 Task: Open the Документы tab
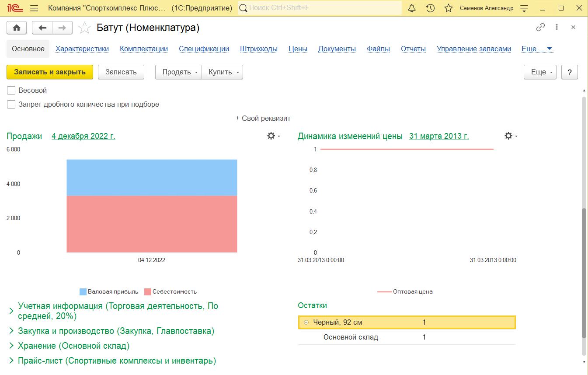pyautogui.click(x=337, y=49)
